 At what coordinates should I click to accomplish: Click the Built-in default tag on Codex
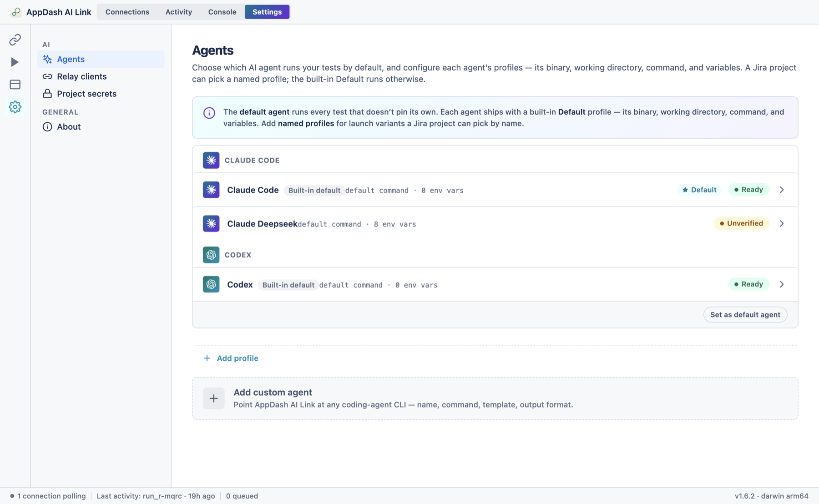[288, 285]
